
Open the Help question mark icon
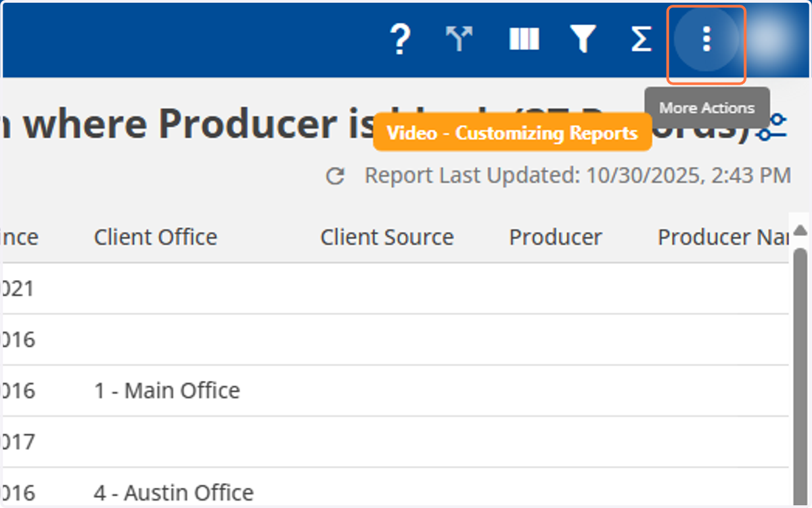[401, 39]
